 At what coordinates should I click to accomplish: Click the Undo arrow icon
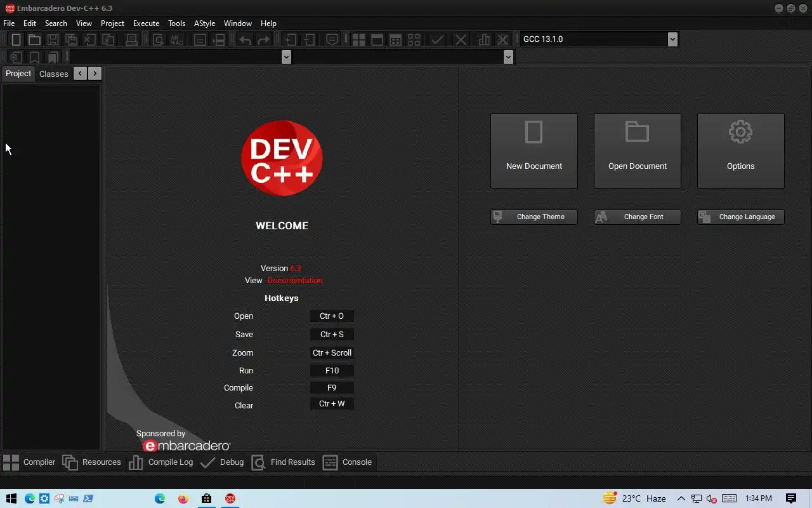point(245,39)
